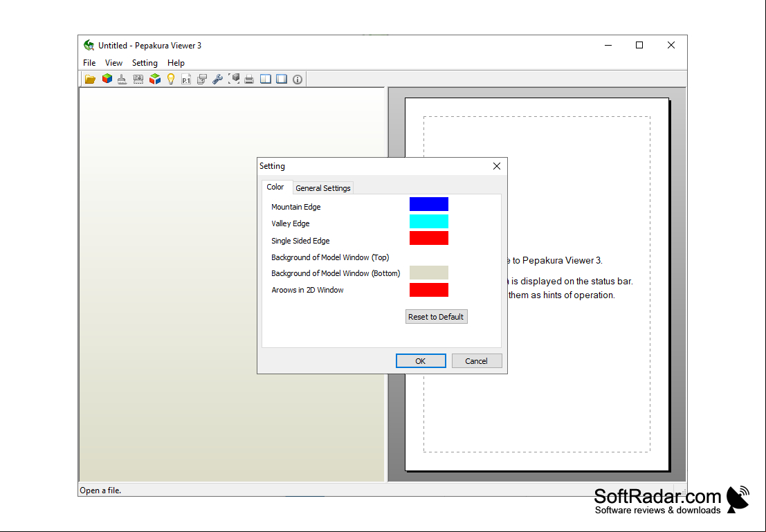
Task: Click the colored cube texture icon
Action: pos(107,79)
